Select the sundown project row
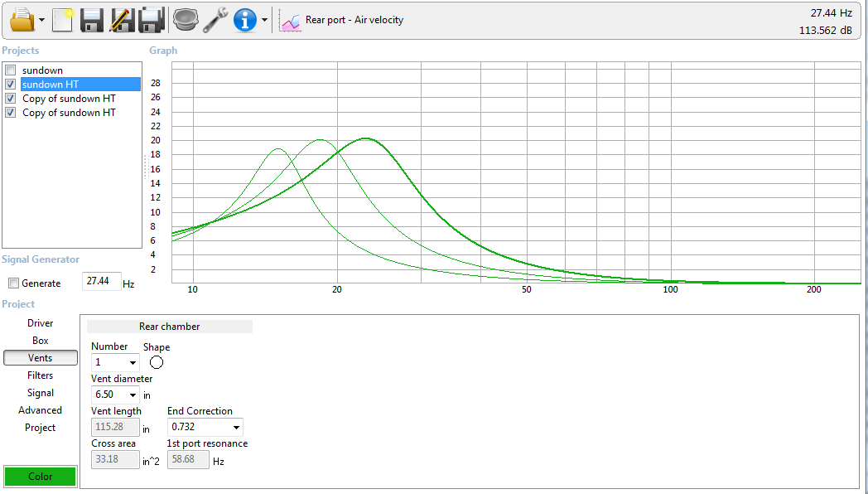 [42, 70]
